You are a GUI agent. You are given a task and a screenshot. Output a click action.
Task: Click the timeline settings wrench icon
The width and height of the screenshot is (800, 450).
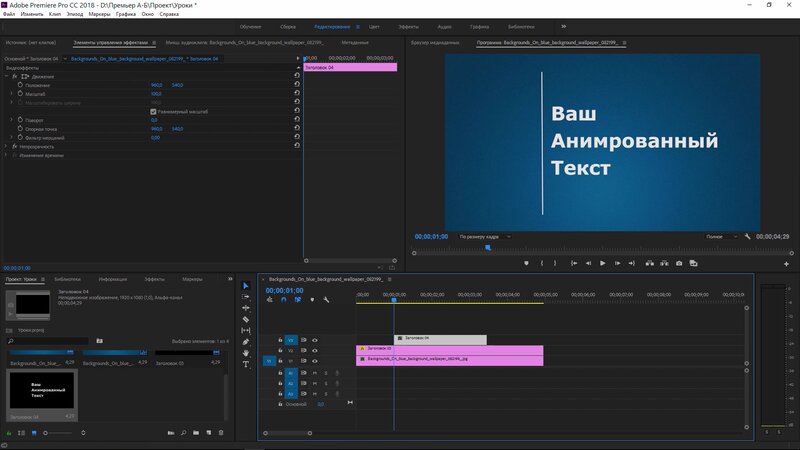(x=326, y=299)
